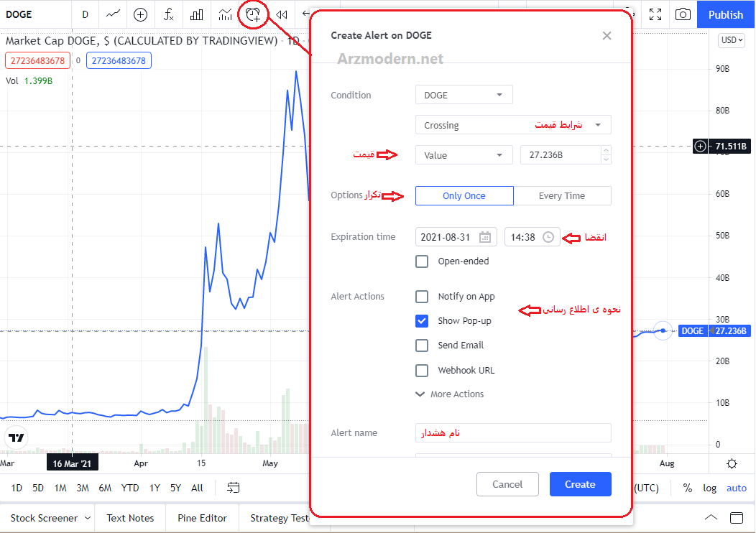Enable Send Email checkbox

(422, 345)
